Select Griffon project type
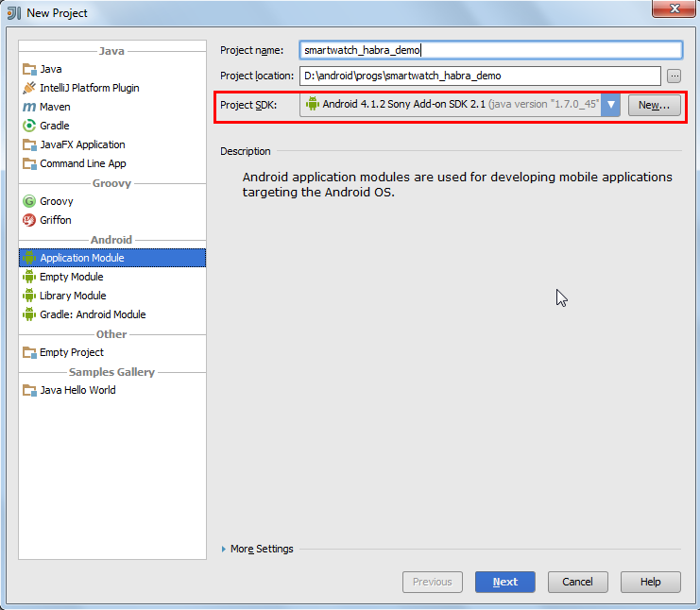Viewport: 700px width, 610px height. coord(112,220)
